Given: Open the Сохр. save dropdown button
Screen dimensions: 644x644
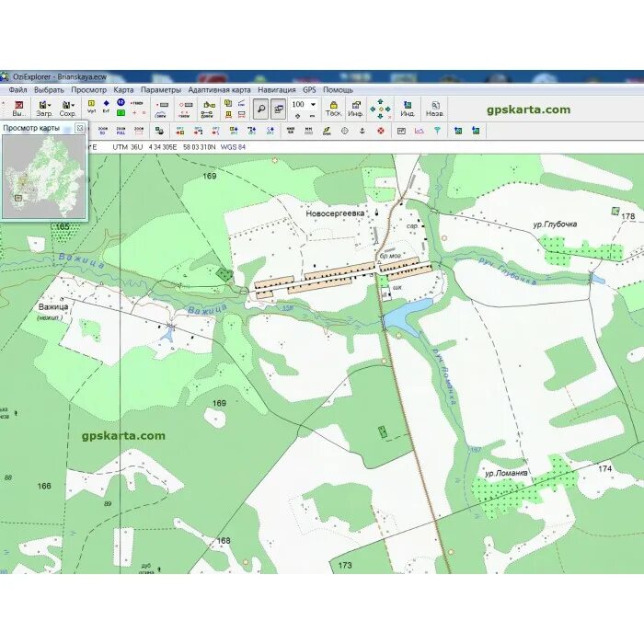Looking at the screenshot, I should [x=68, y=109].
